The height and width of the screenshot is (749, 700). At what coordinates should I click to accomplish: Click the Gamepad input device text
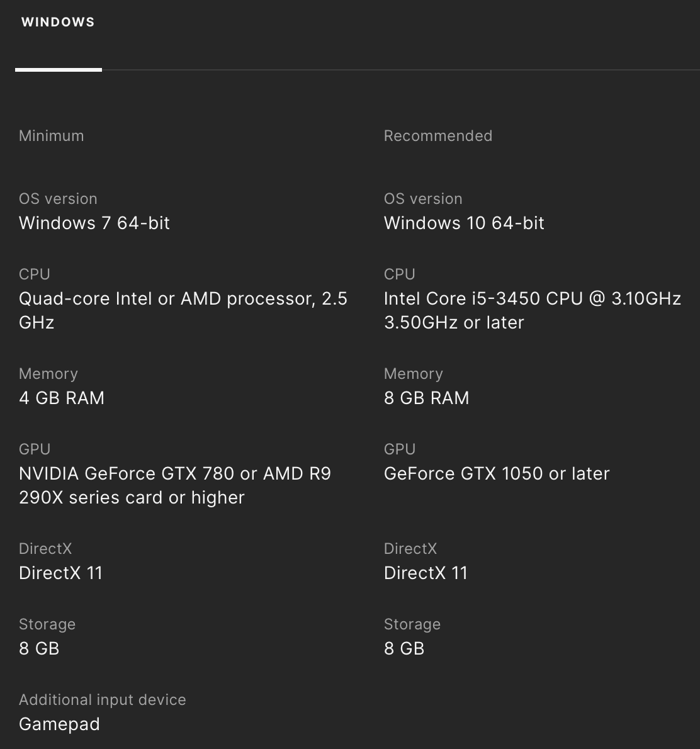click(59, 724)
